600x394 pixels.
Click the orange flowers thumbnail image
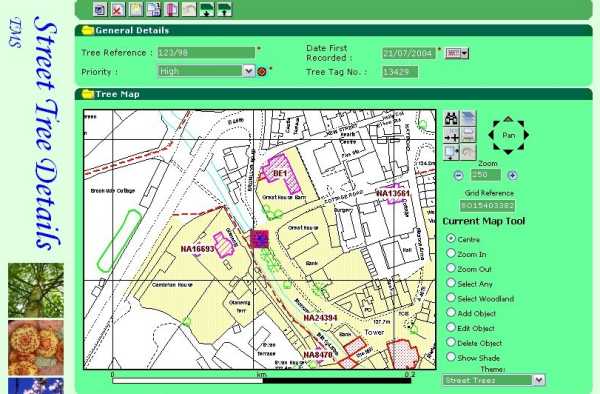(x=36, y=348)
